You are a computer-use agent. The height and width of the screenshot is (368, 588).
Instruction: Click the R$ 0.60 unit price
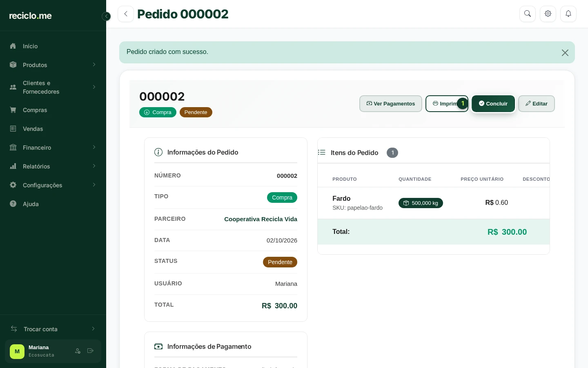(497, 203)
